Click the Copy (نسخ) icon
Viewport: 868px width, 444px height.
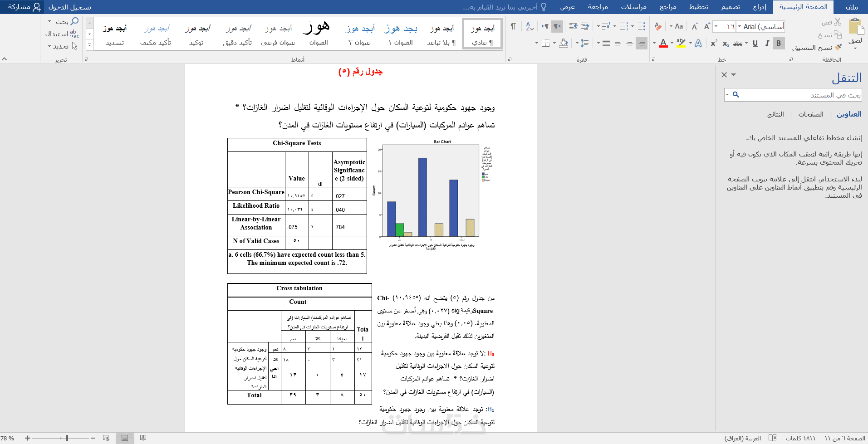(x=838, y=34)
